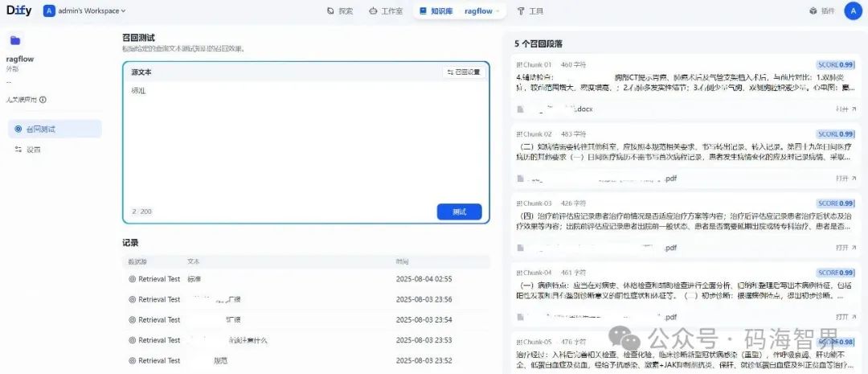The width and height of the screenshot is (868, 374).
Task: Click the pdf file icon under Chunk-03
Action: pyautogui.click(x=520, y=248)
